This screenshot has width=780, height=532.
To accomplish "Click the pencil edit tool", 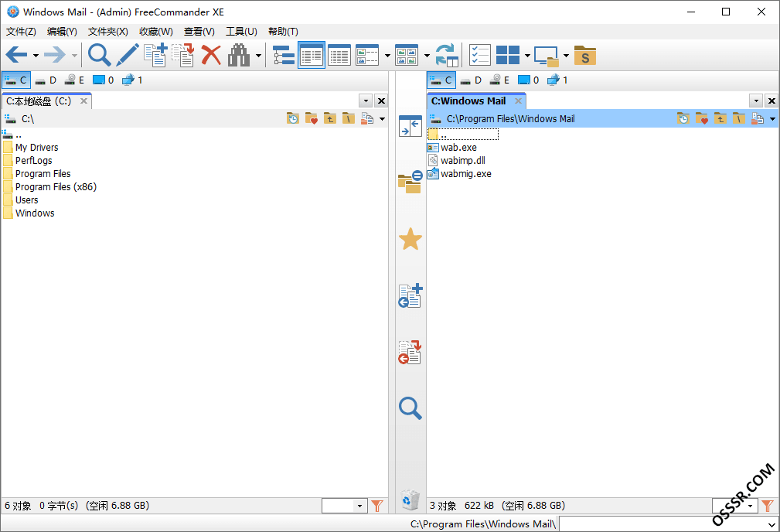I will coord(128,55).
